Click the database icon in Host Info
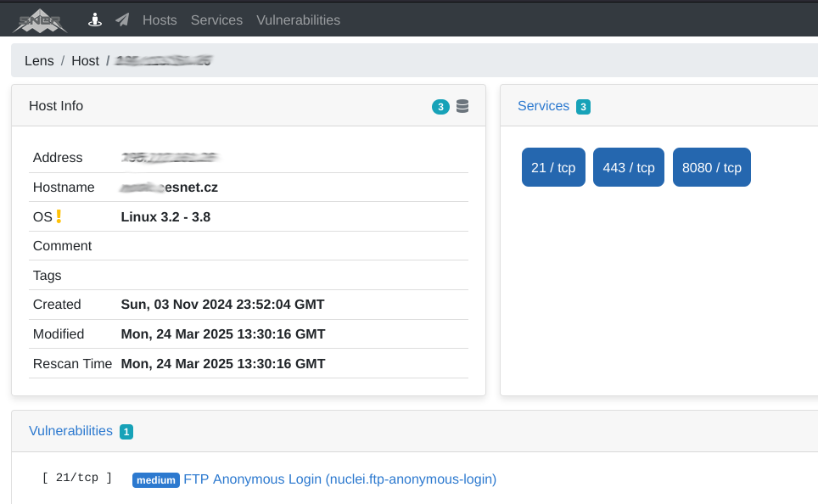The width and height of the screenshot is (818, 504). 462,106
